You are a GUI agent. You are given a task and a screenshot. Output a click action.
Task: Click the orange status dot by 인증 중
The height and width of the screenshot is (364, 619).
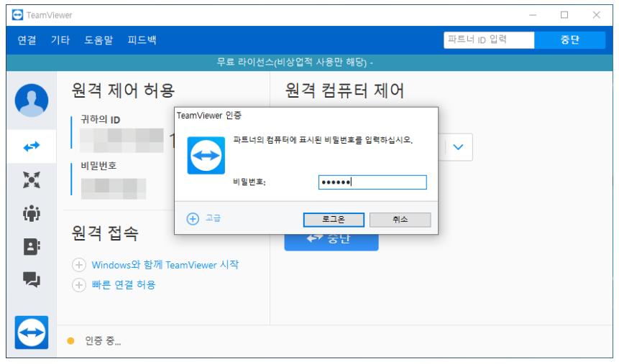(70, 341)
